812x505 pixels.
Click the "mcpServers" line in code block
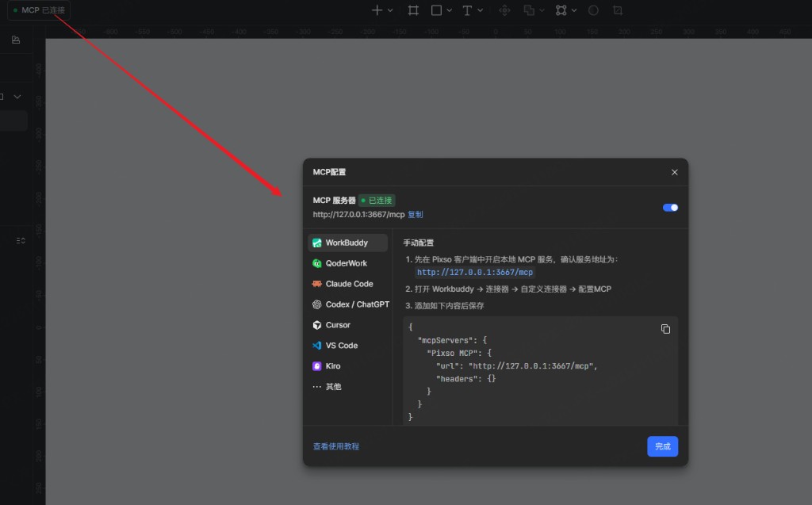tap(452, 340)
